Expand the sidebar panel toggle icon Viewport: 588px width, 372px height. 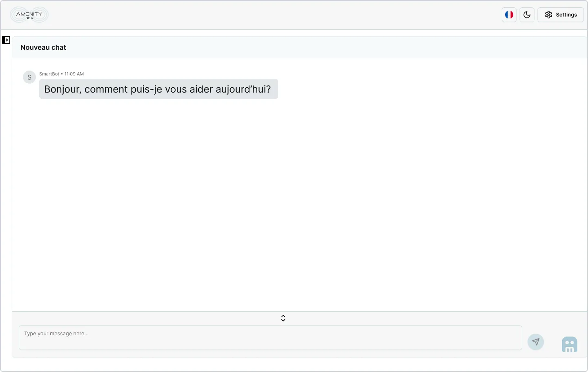6,40
